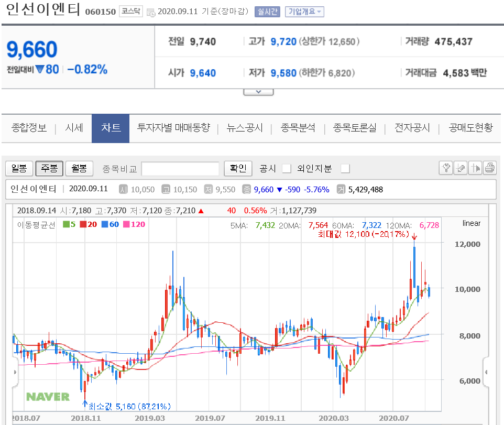The width and height of the screenshot is (504, 425).
Task: Click the pink 120-day moving average swatch
Action: [x=126, y=224]
